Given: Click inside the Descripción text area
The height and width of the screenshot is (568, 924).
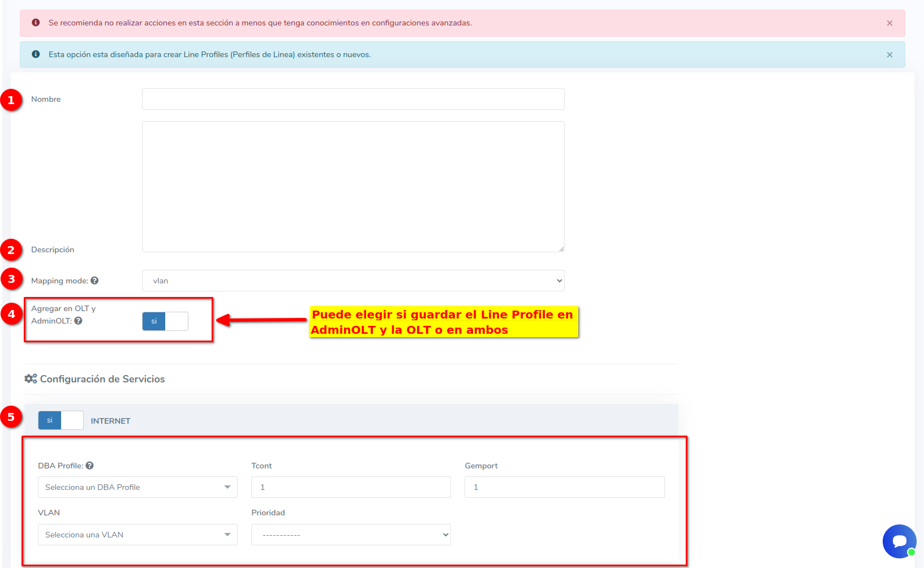Looking at the screenshot, I should (353, 187).
